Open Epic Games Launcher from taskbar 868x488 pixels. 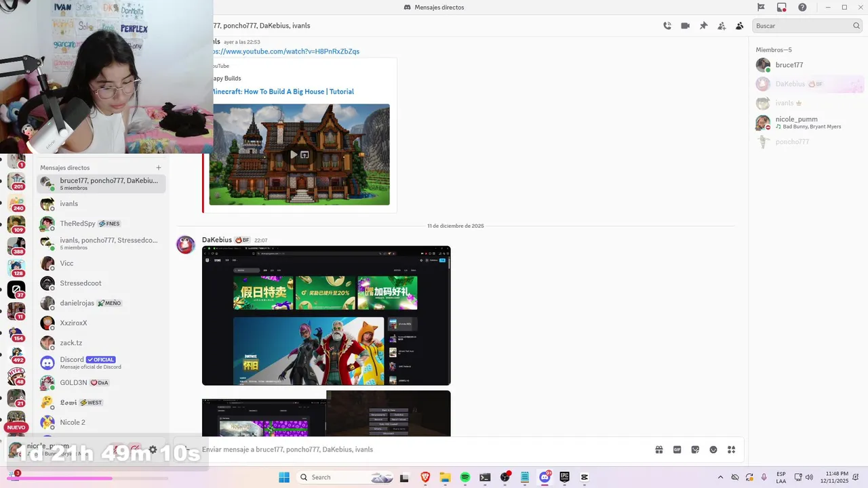pyautogui.click(x=564, y=477)
